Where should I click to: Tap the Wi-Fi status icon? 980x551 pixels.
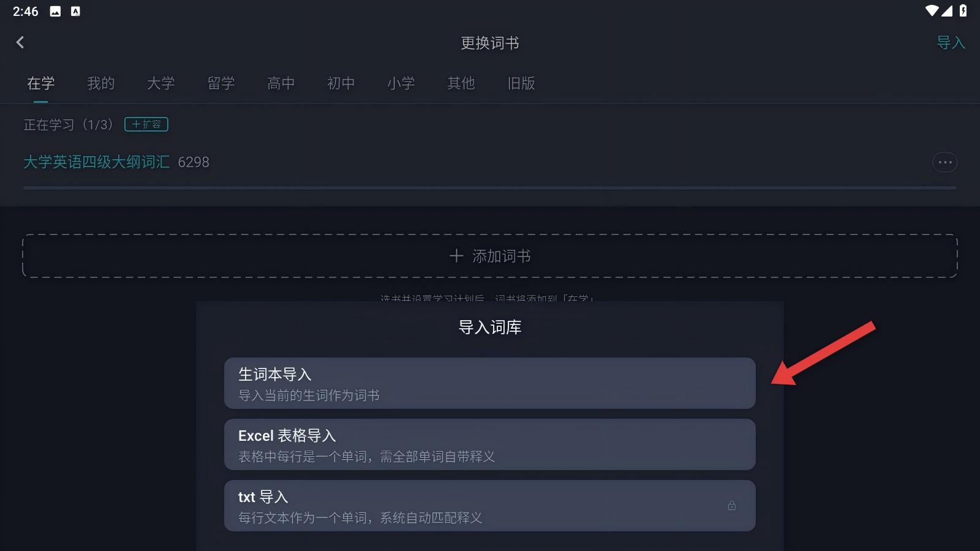932,10
